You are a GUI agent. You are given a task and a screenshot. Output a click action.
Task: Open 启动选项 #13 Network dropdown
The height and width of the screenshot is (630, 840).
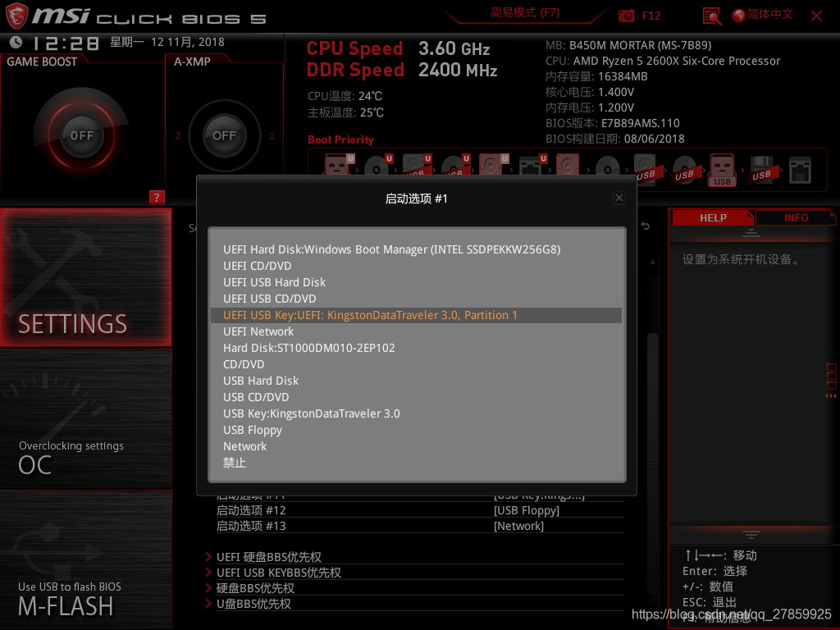click(x=420, y=526)
